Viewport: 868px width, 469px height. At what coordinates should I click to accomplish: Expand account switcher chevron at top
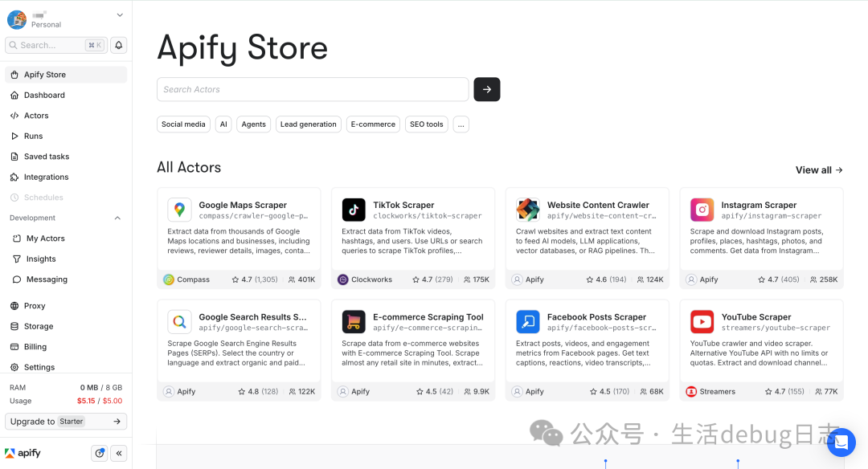[x=120, y=15]
